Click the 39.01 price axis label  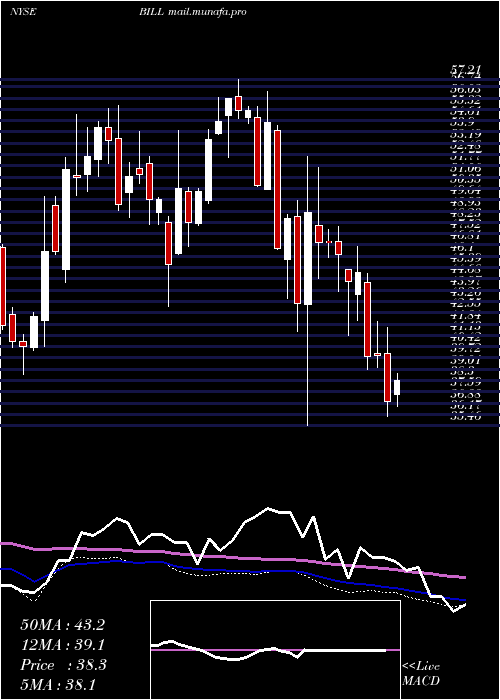tap(466, 361)
